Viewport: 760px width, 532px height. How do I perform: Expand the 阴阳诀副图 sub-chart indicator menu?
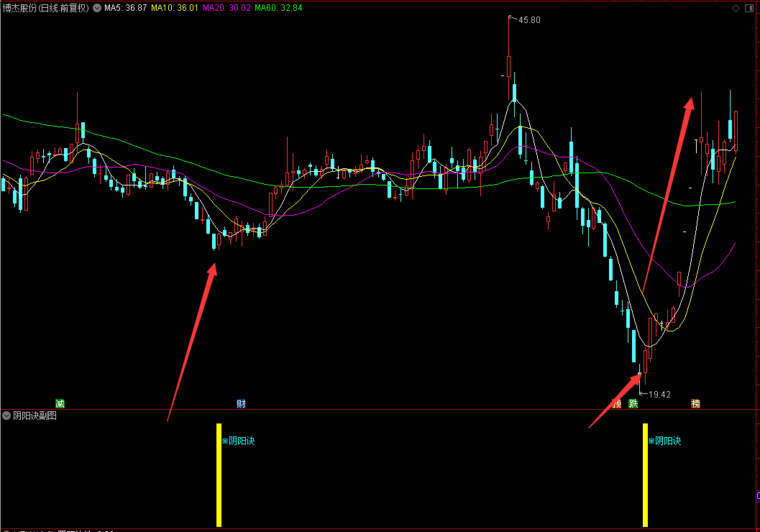(x=6, y=416)
